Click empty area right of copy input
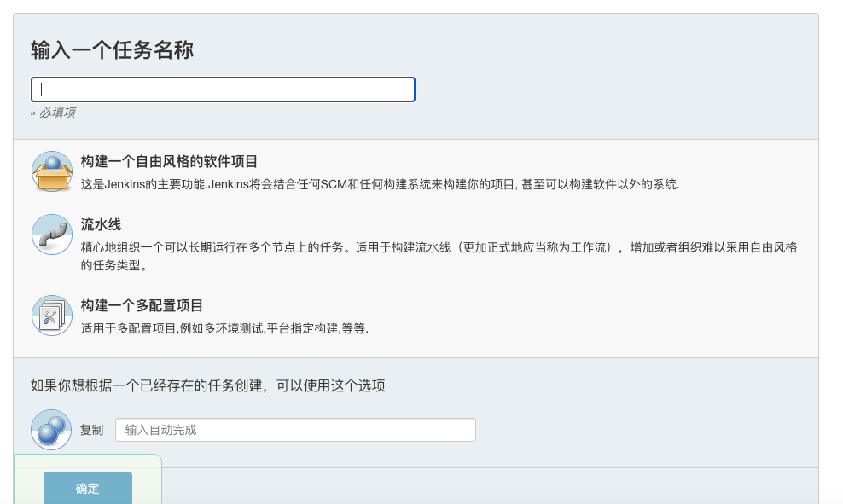 (x=645, y=430)
